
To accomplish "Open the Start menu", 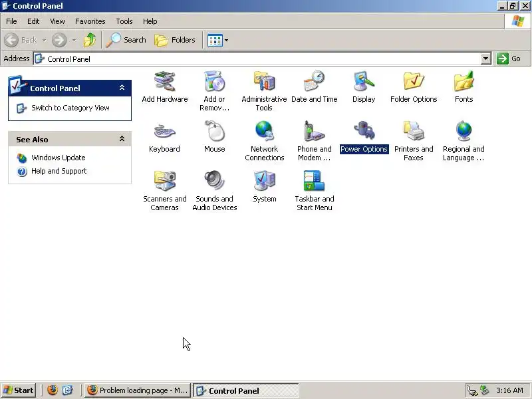I will point(19,390).
